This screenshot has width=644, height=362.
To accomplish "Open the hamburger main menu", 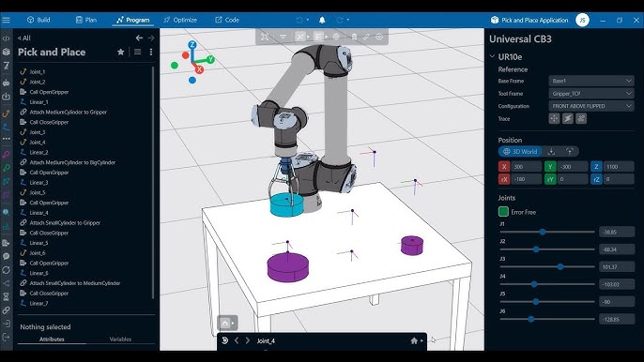I will (x=6, y=20).
